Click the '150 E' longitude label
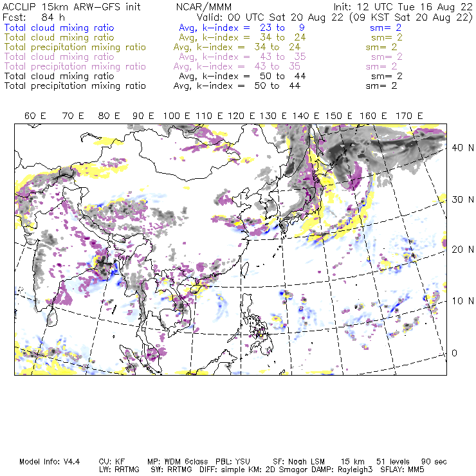Viewport: 476px width, 476px height. [x=339, y=116]
